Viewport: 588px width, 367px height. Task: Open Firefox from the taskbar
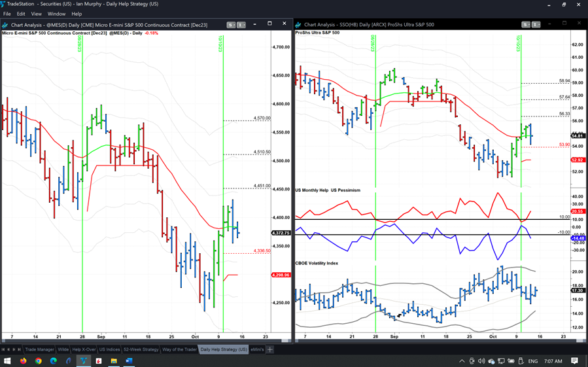click(x=24, y=361)
